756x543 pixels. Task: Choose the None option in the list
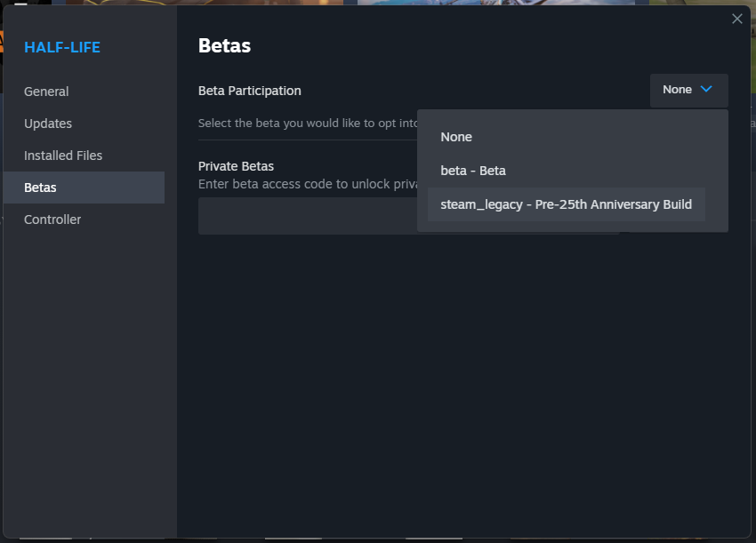click(456, 137)
